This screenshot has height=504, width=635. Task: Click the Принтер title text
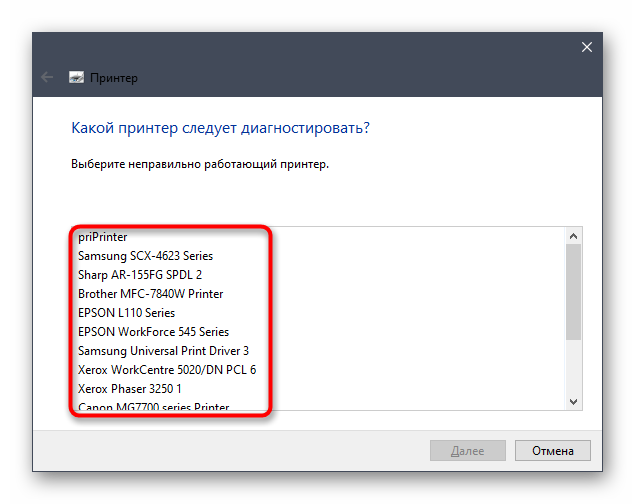114,78
